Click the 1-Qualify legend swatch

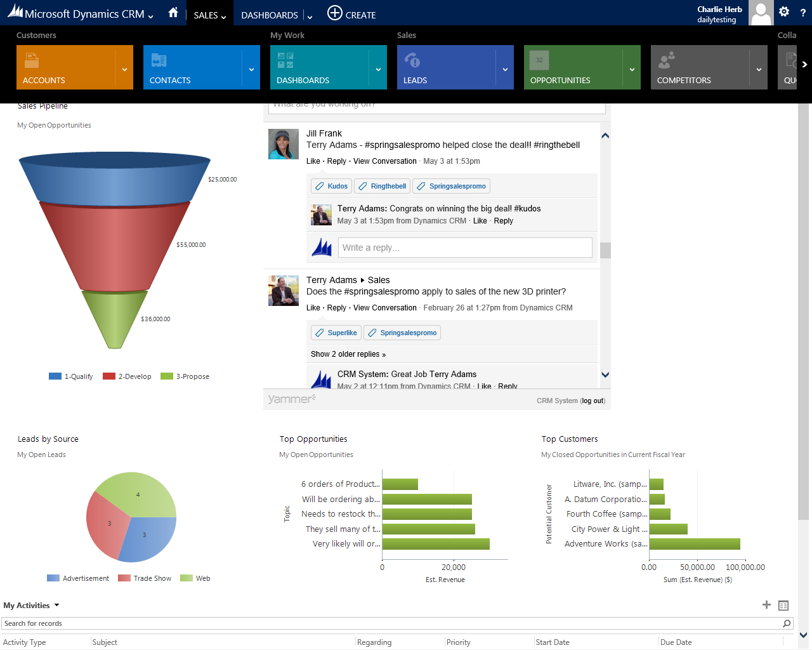point(55,376)
